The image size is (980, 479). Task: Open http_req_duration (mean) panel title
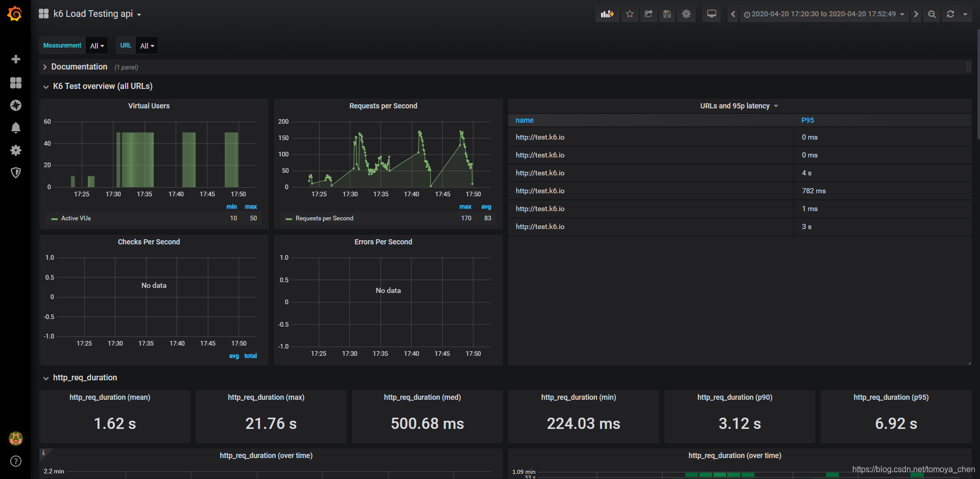click(110, 397)
